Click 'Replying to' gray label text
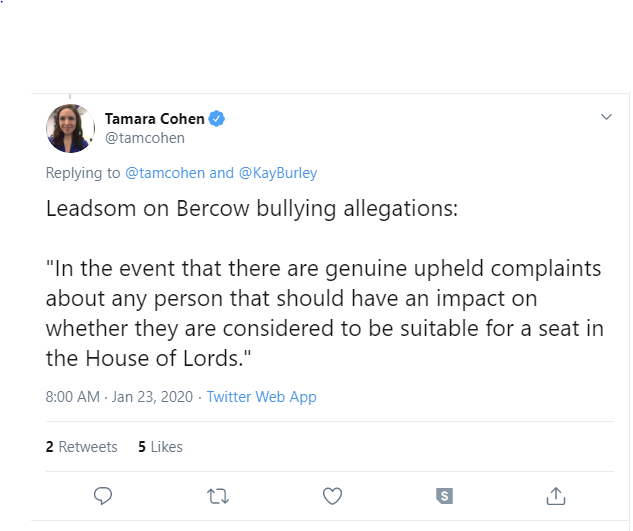This screenshot has height=531, width=633. coord(83,173)
